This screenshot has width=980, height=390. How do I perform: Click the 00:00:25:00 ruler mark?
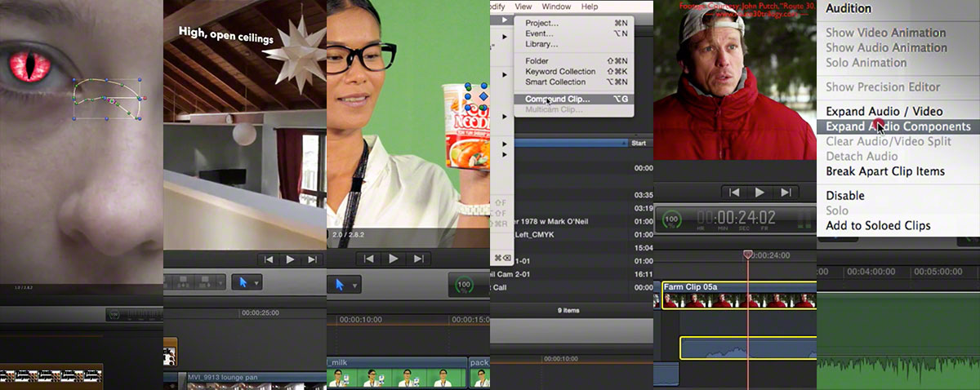pos(261,312)
